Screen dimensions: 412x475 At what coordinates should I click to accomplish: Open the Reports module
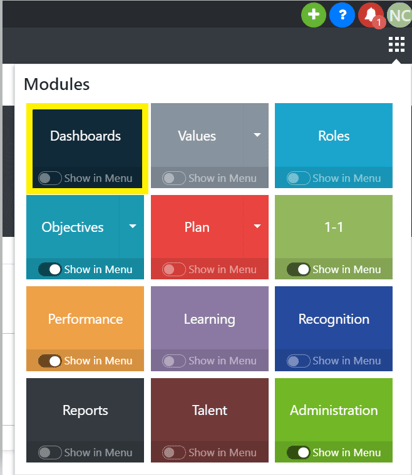click(x=85, y=410)
